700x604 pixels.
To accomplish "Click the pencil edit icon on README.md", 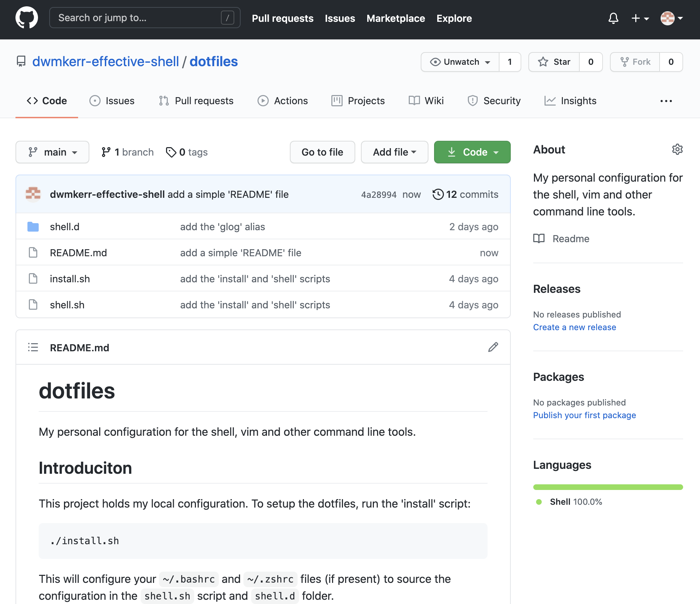I will pos(493,347).
